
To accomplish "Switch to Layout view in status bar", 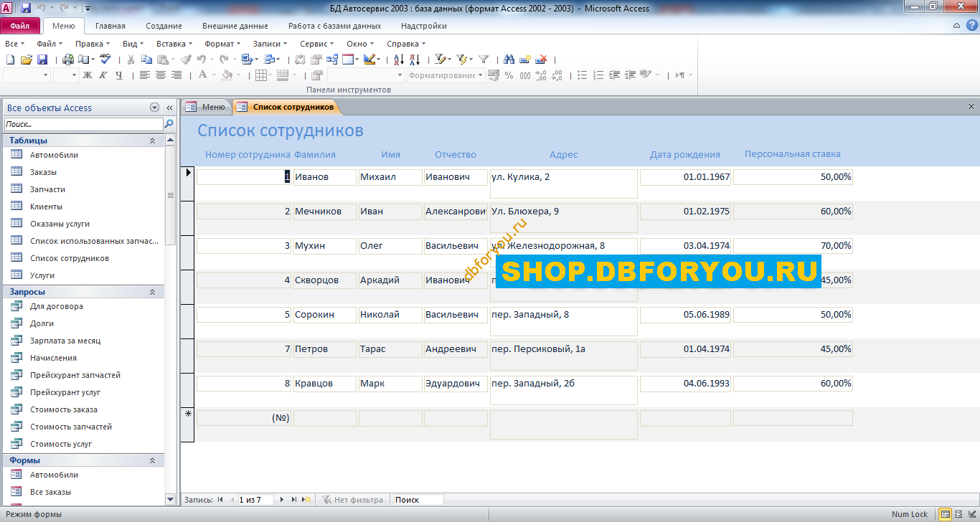I will [958, 514].
